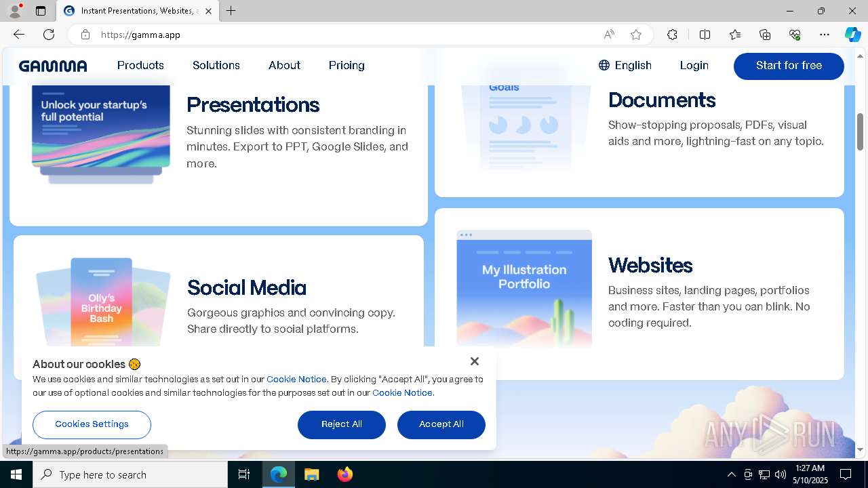Close the cookie banner with X

(475, 361)
